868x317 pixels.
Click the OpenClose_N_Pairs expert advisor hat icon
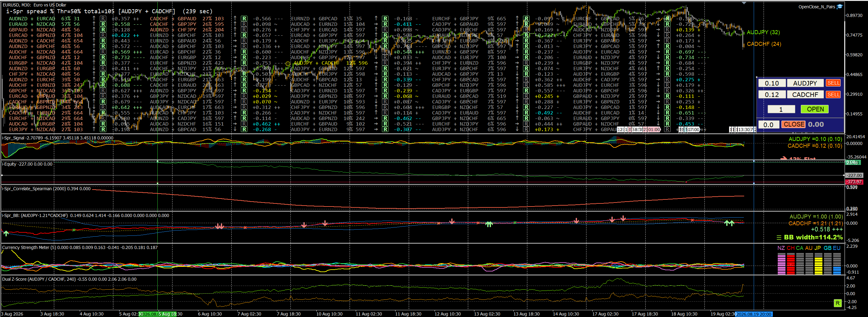[x=840, y=7]
